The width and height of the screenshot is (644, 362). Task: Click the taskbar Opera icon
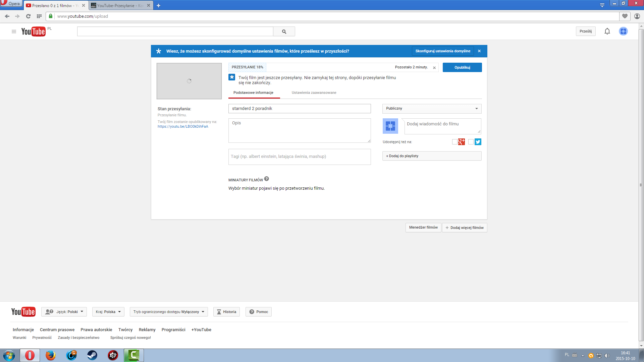[30, 355]
